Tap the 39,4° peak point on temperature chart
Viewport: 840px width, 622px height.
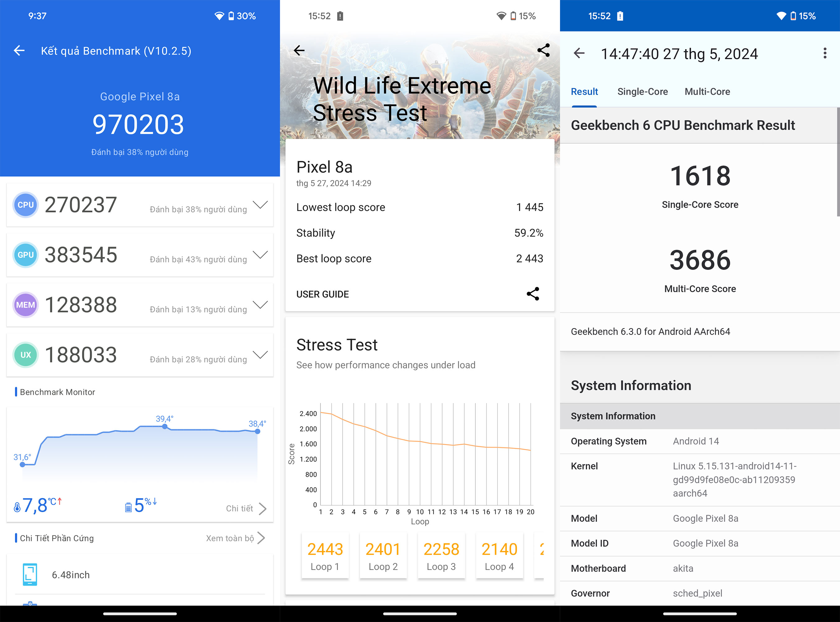pos(165,426)
